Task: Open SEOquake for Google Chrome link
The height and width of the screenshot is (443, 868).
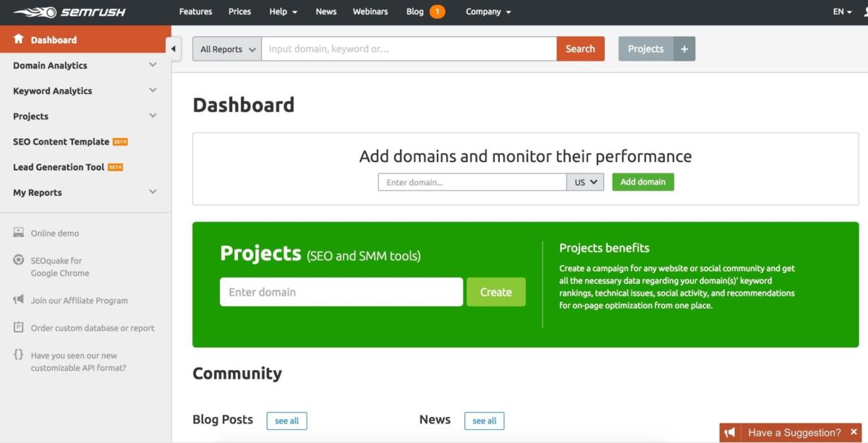Action: tap(60, 267)
